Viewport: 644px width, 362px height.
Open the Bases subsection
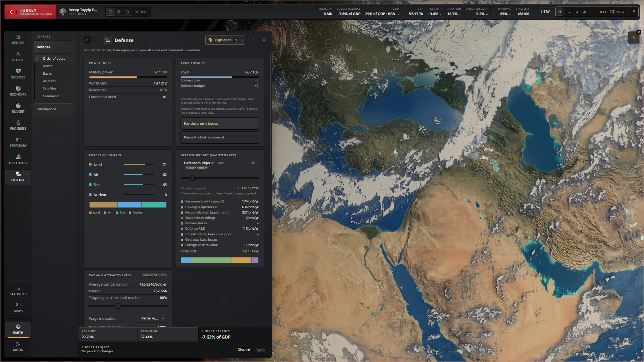point(47,74)
